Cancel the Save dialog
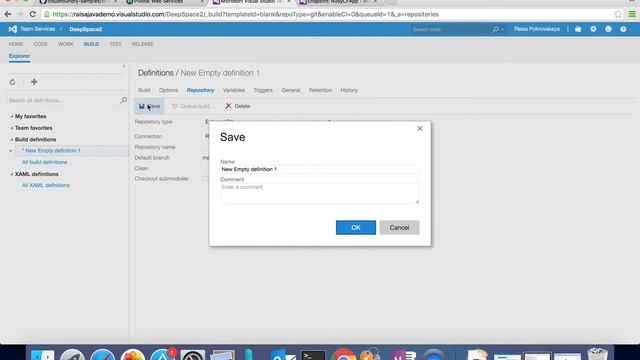Image resolution: width=640 pixels, height=360 pixels. [399, 227]
